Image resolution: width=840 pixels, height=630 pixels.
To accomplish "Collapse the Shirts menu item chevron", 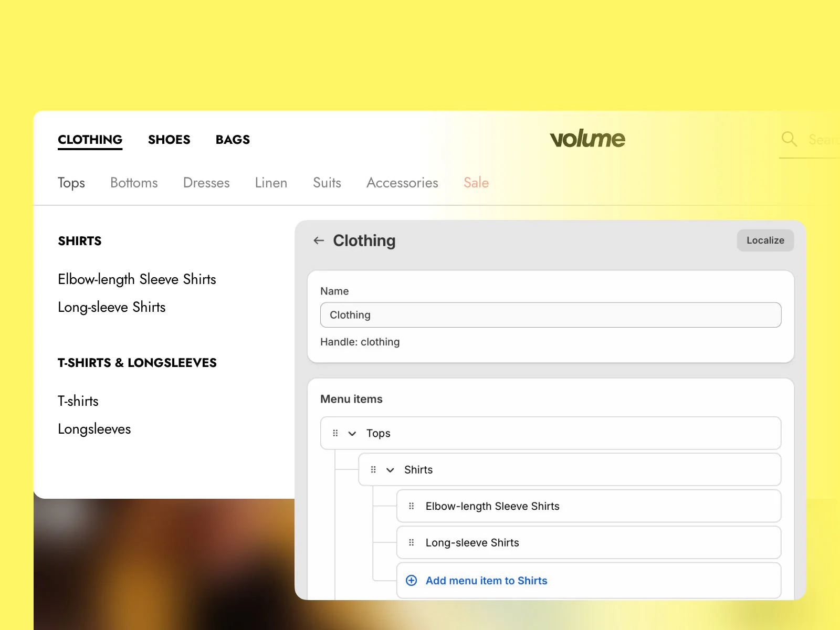I will coord(390,470).
